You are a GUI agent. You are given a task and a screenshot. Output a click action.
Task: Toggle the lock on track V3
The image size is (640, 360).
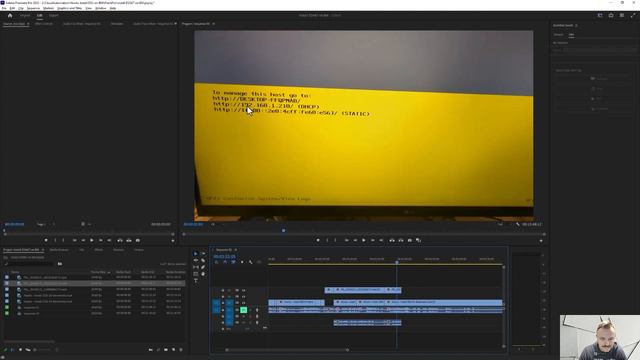(x=223, y=291)
